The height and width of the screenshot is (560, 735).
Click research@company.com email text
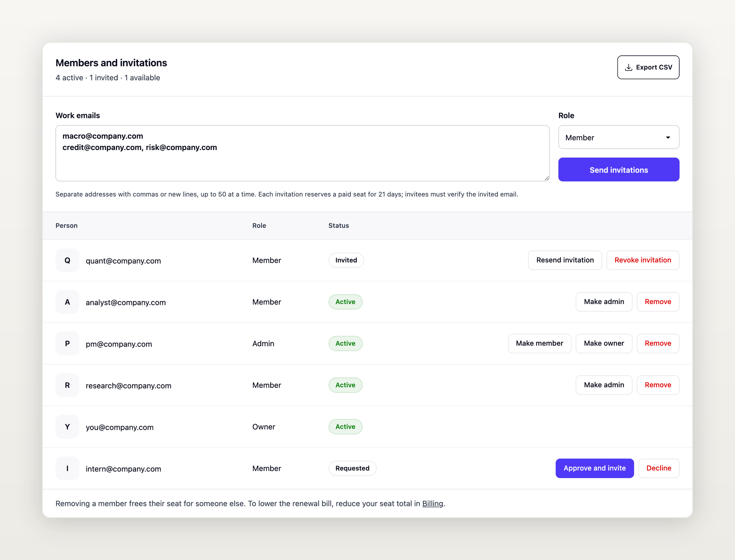tap(128, 386)
